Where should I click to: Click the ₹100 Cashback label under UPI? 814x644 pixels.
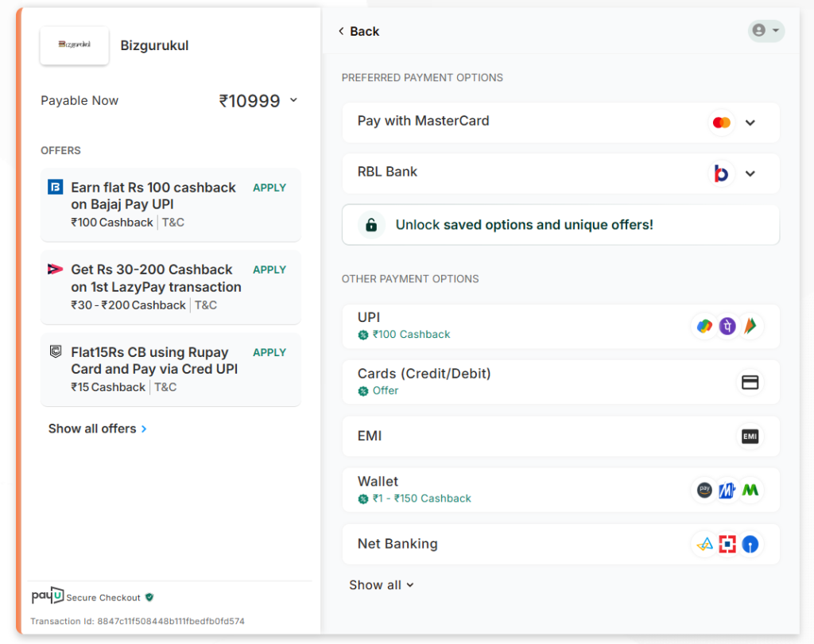(411, 335)
